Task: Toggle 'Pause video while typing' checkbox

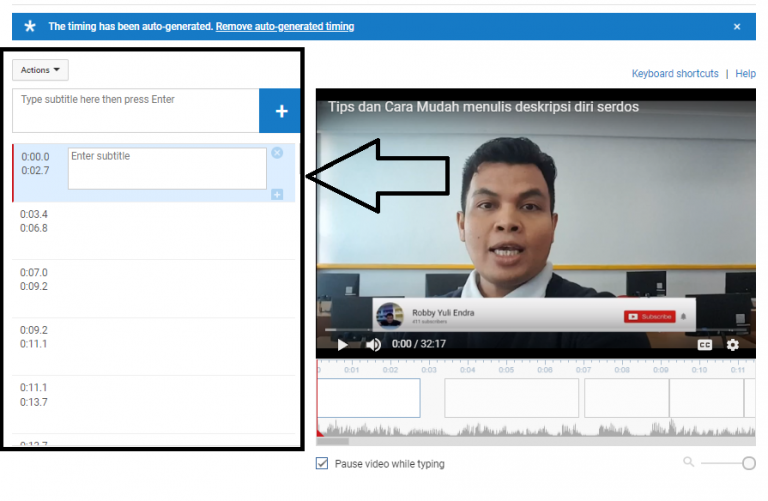Action: [x=322, y=463]
